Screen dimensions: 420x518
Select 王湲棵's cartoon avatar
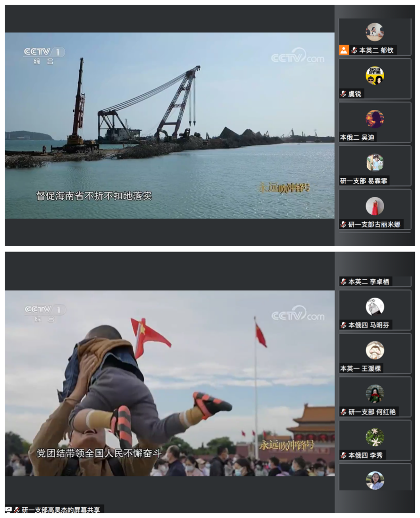pos(375,350)
